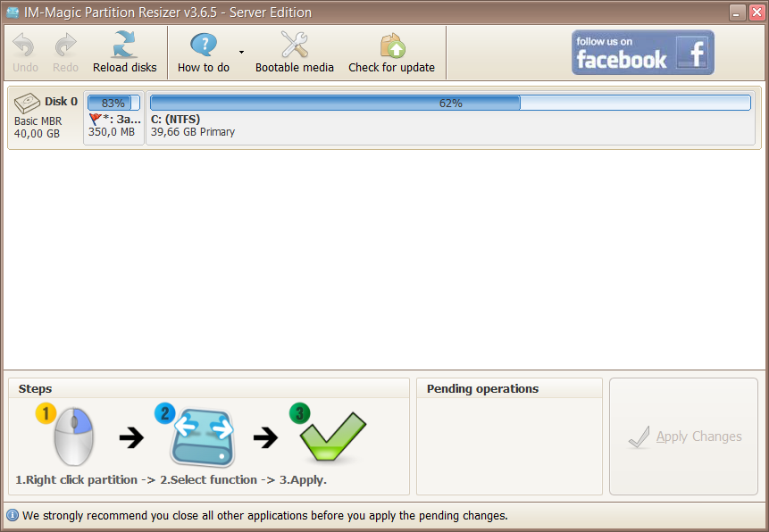
Task: Click the application icon in the title bar
Action: (12, 12)
